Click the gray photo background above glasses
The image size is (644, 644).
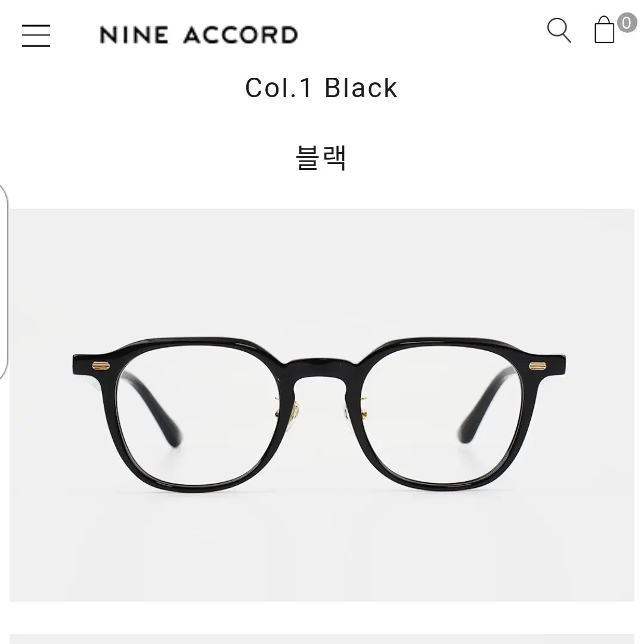coord(322,271)
